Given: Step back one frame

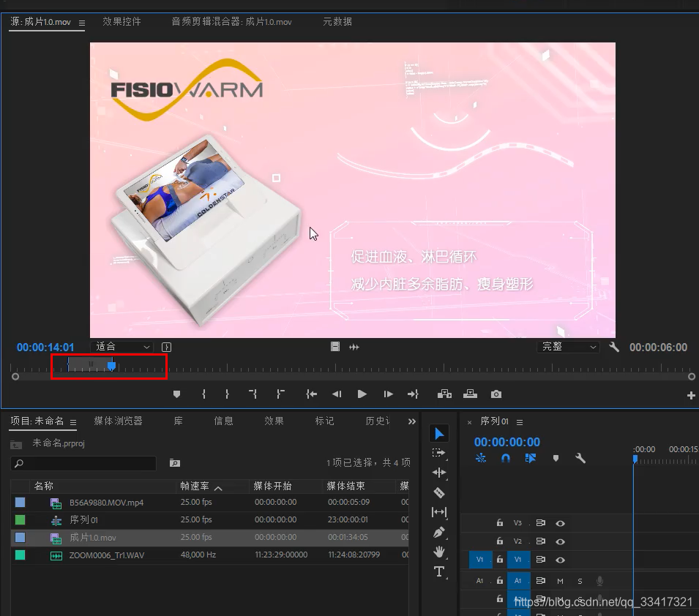Looking at the screenshot, I should [x=337, y=394].
